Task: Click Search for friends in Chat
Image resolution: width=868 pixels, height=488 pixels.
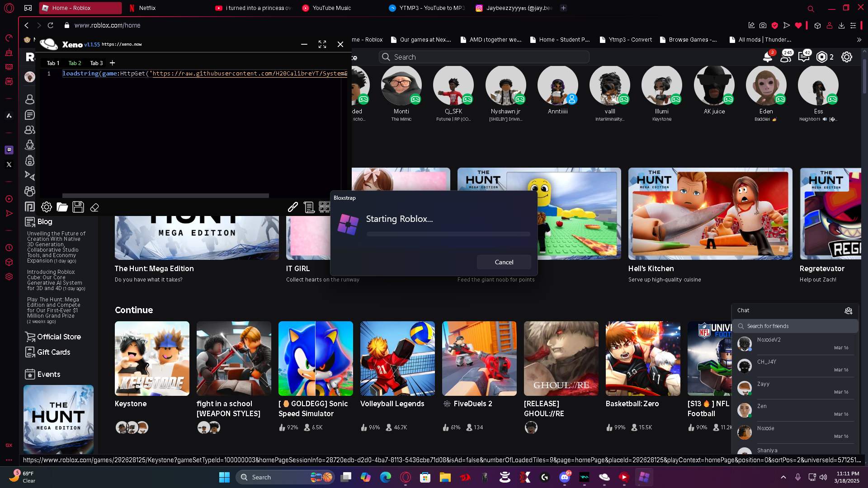Action: click(795, 326)
